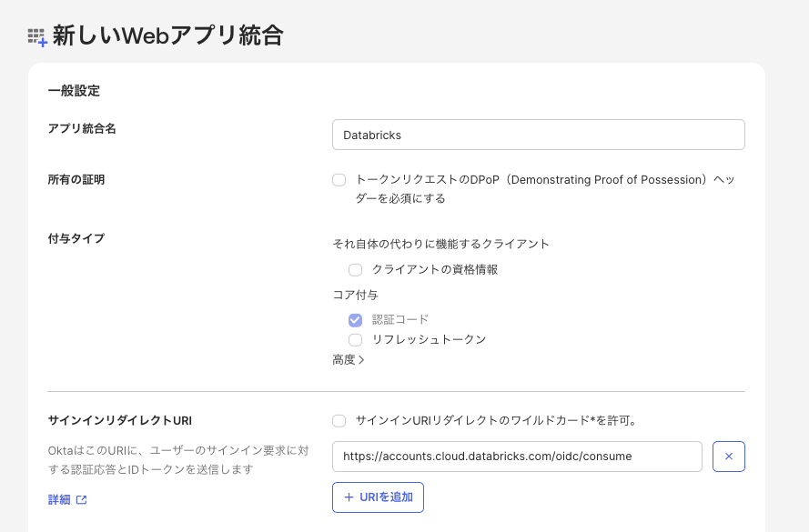Enable the リフレッシュトークン checkbox
This screenshot has width=809, height=532.
[355, 340]
